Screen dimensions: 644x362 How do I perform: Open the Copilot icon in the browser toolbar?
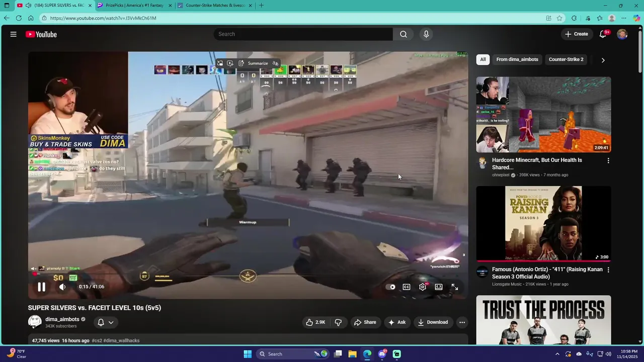[x=636, y=18]
